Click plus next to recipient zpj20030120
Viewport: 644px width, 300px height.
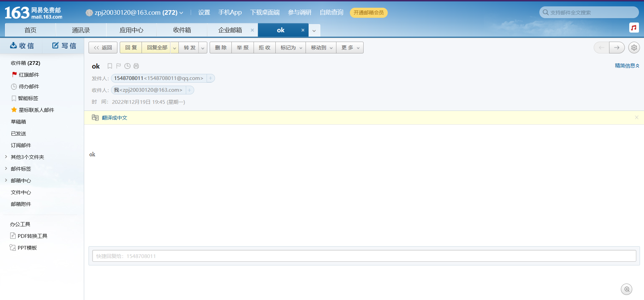click(x=190, y=90)
